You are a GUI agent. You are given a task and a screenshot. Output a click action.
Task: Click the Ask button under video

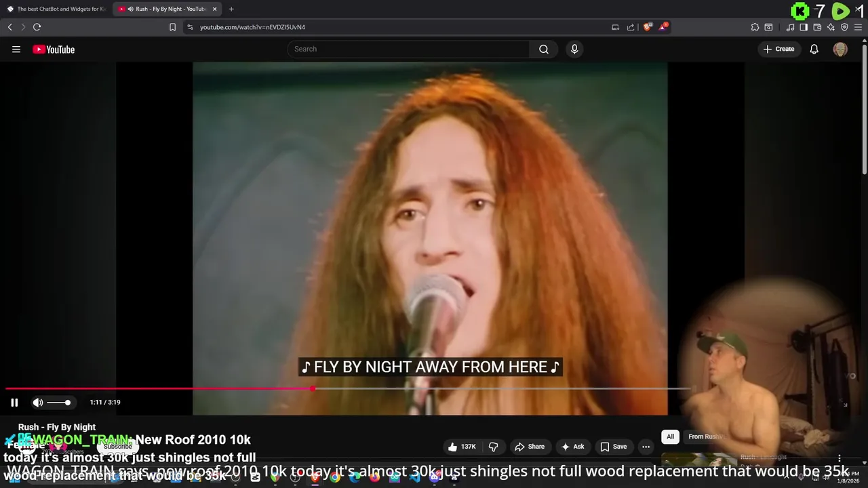[572, 447]
